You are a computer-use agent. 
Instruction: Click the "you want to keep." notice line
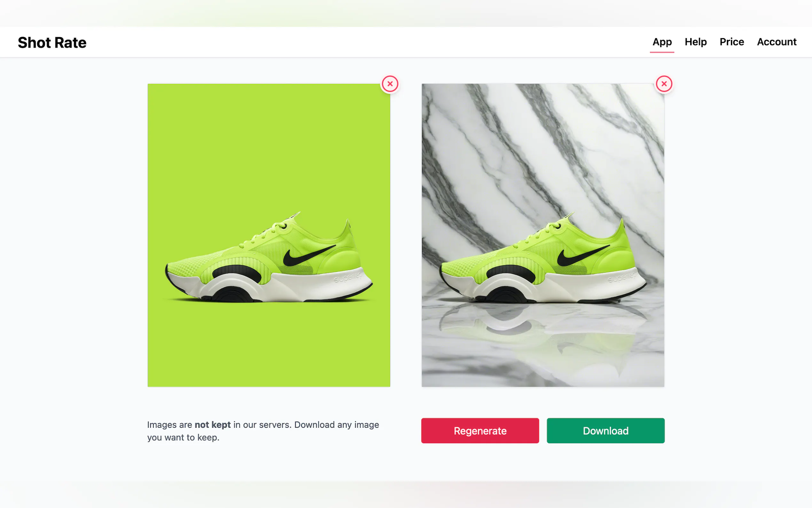click(183, 437)
